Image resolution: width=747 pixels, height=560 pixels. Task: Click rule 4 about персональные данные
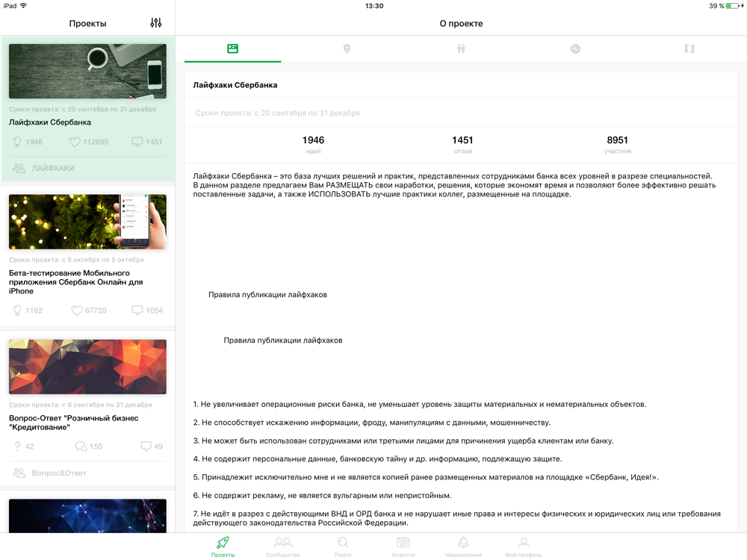point(377,459)
